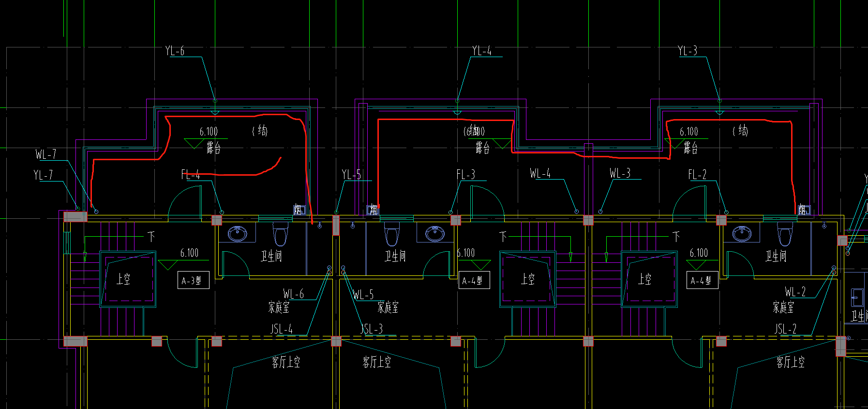This screenshot has height=409, width=868.
Task: Pick the YL-5 label text
Action: [351, 175]
